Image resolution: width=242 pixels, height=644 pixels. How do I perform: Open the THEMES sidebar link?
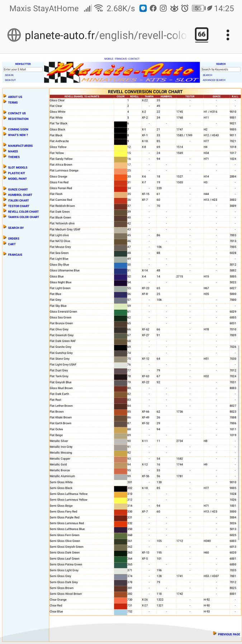(x=14, y=157)
